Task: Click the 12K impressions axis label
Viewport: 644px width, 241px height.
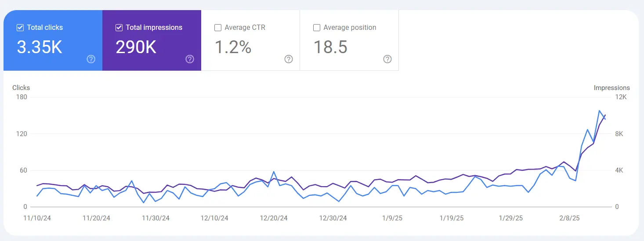Action: 621,97
